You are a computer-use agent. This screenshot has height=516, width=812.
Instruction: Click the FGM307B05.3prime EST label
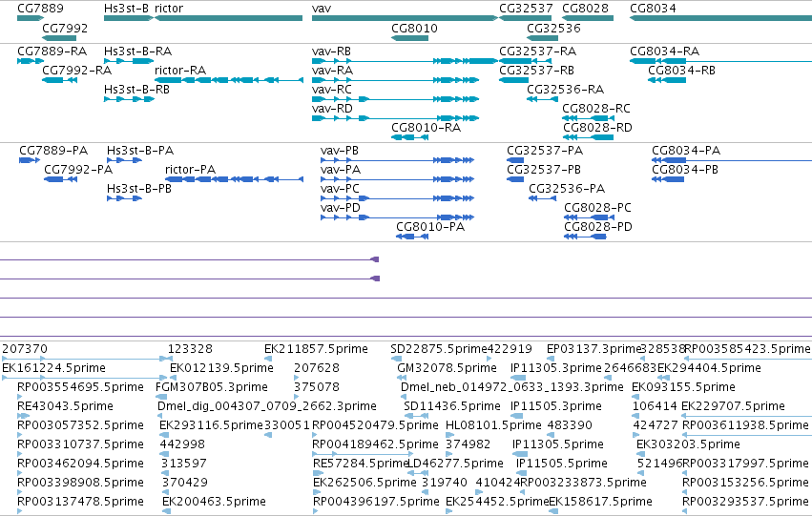point(212,387)
